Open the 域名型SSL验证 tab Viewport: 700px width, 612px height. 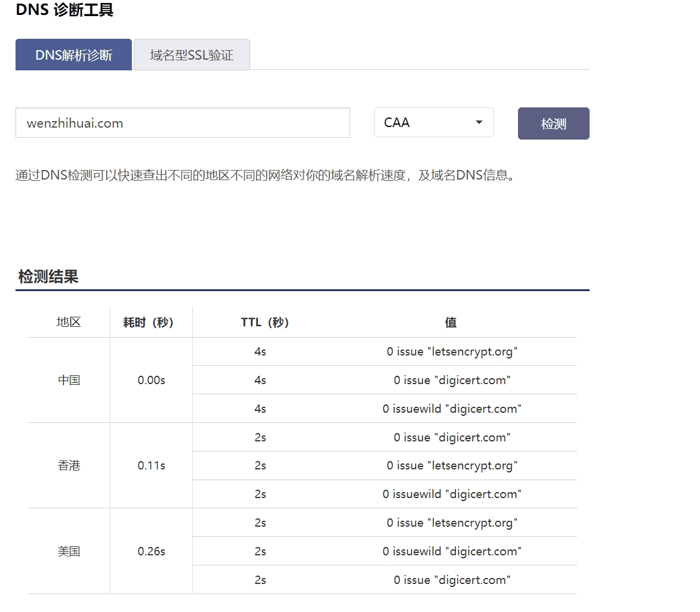[192, 55]
